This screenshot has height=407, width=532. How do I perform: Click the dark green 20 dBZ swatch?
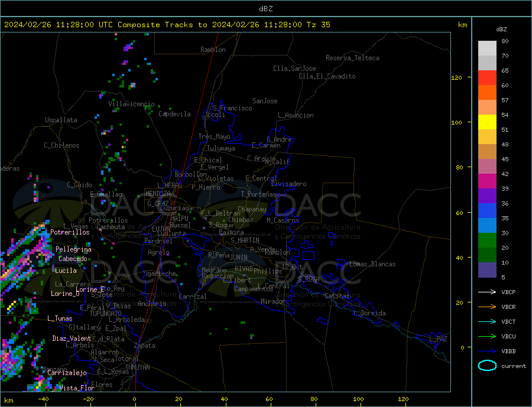tap(487, 255)
